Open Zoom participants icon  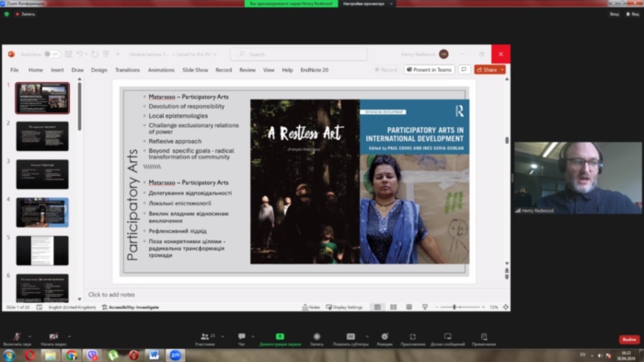(x=205, y=339)
